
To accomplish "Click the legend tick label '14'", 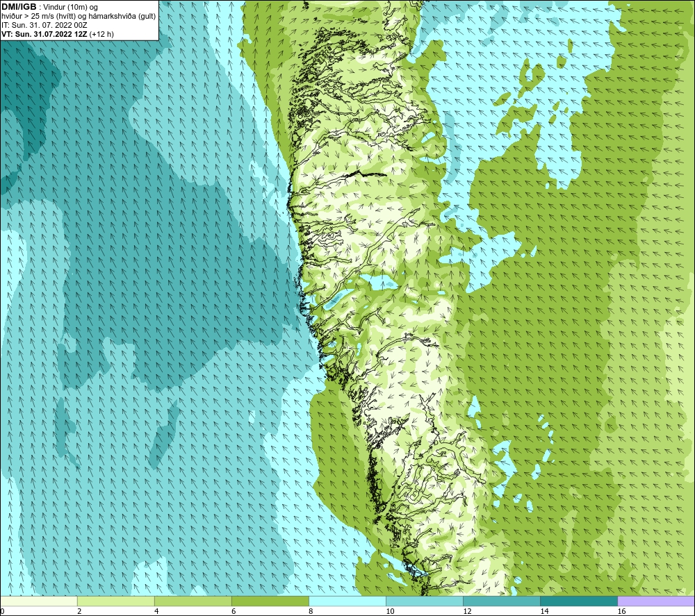I will pyautogui.click(x=544, y=612).
